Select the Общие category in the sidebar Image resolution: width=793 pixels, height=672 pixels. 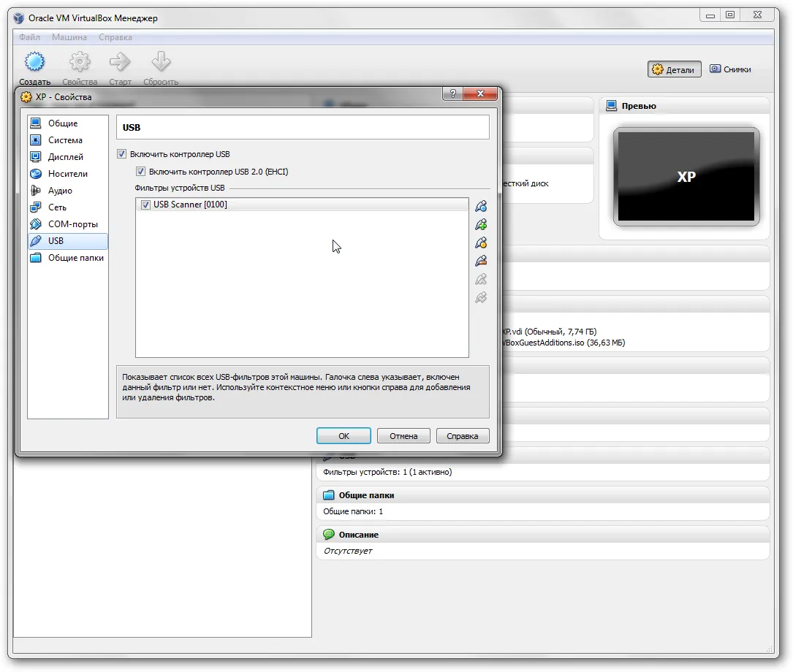click(x=63, y=123)
